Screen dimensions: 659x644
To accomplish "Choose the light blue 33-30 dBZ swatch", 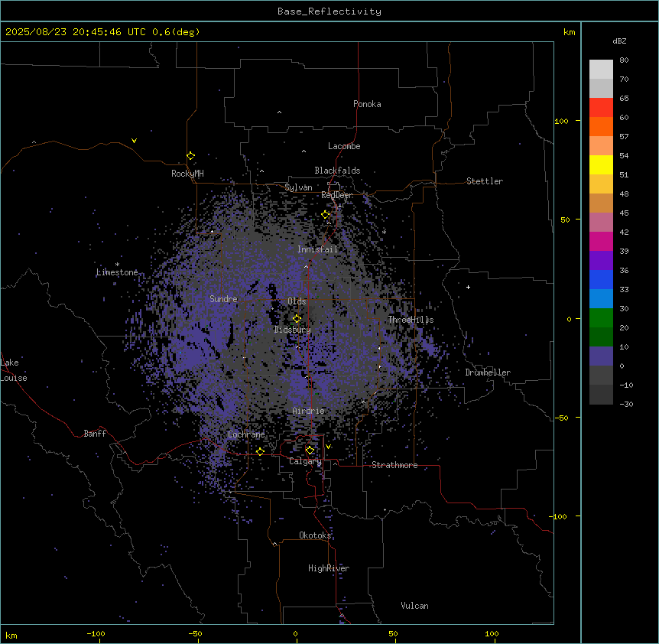I will pos(601,299).
